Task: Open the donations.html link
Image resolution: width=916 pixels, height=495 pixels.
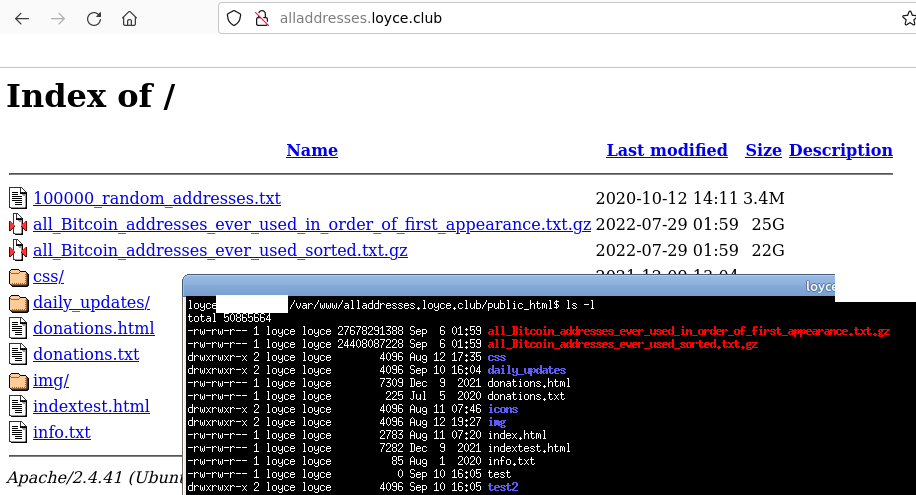Action: [93, 328]
